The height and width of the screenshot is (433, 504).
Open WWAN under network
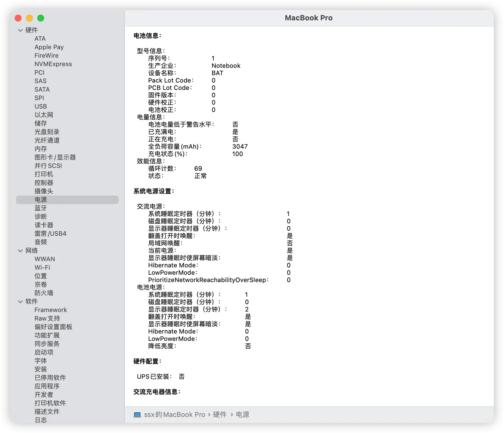coord(45,259)
